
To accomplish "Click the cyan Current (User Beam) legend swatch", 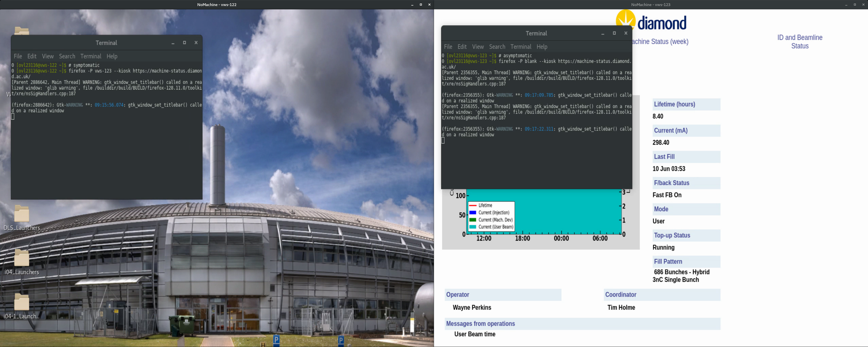I will (x=473, y=227).
